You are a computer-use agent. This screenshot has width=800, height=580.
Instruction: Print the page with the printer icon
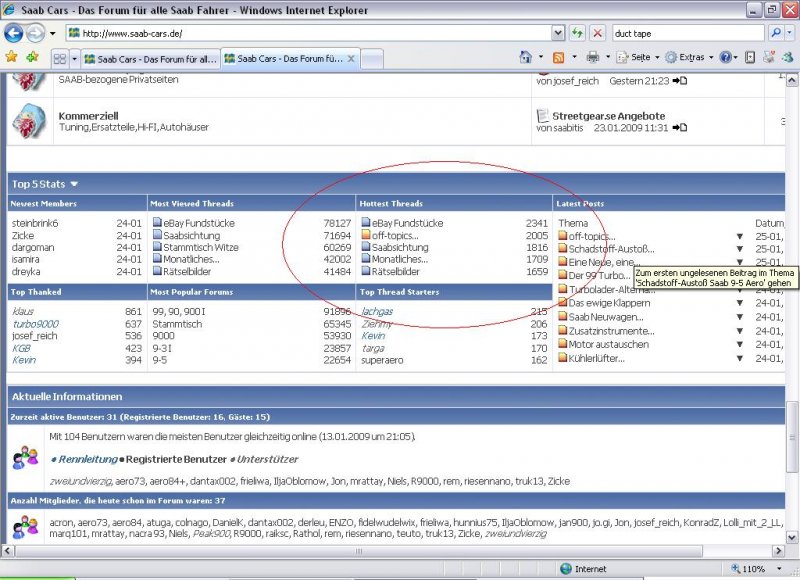[592, 57]
